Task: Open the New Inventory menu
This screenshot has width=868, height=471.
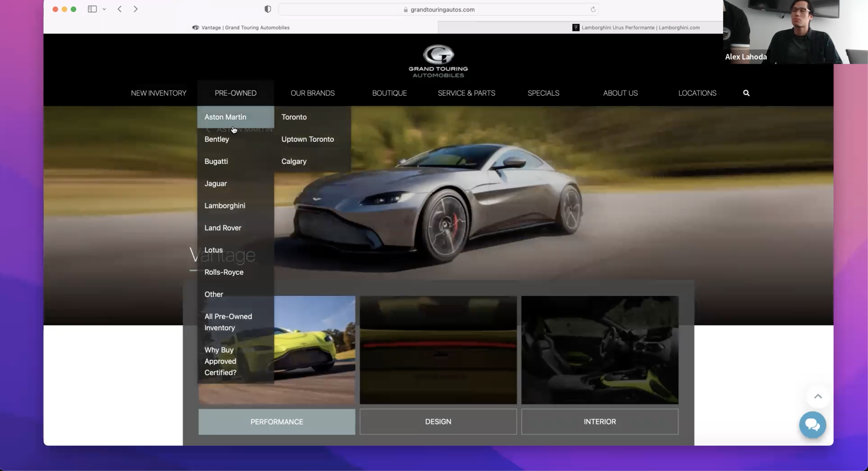Action: (159, 93)
